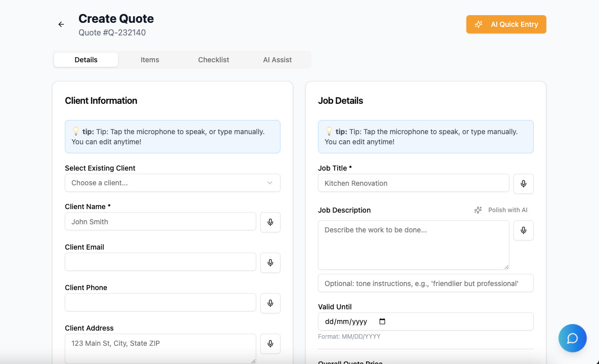Viewport: 599px width, 364px height.
Task: Tap the microphone for Client Name
Action: tap(270, 222)
